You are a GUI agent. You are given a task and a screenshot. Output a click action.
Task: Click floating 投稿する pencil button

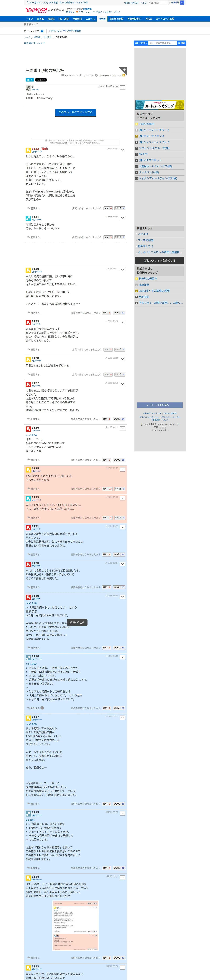click(x=77, y=622)
